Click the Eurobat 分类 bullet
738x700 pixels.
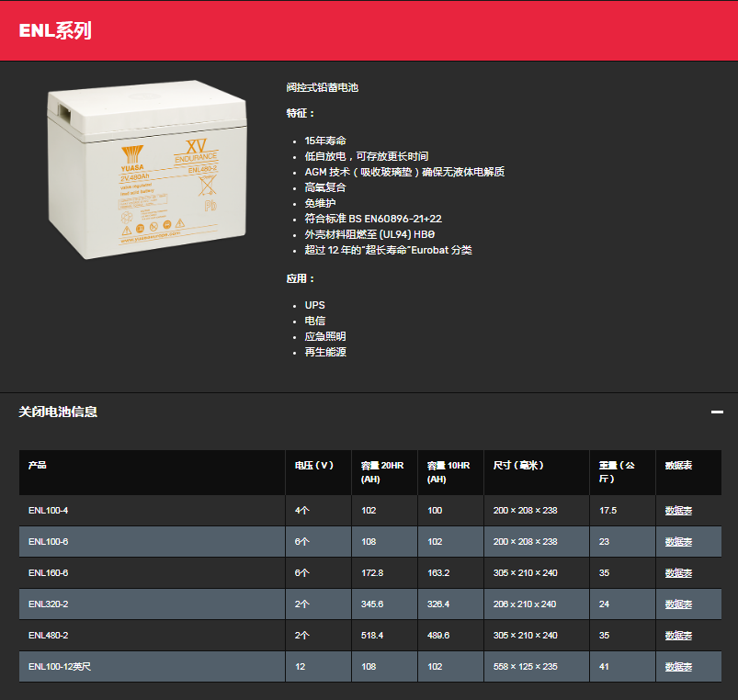coord(388,250)
